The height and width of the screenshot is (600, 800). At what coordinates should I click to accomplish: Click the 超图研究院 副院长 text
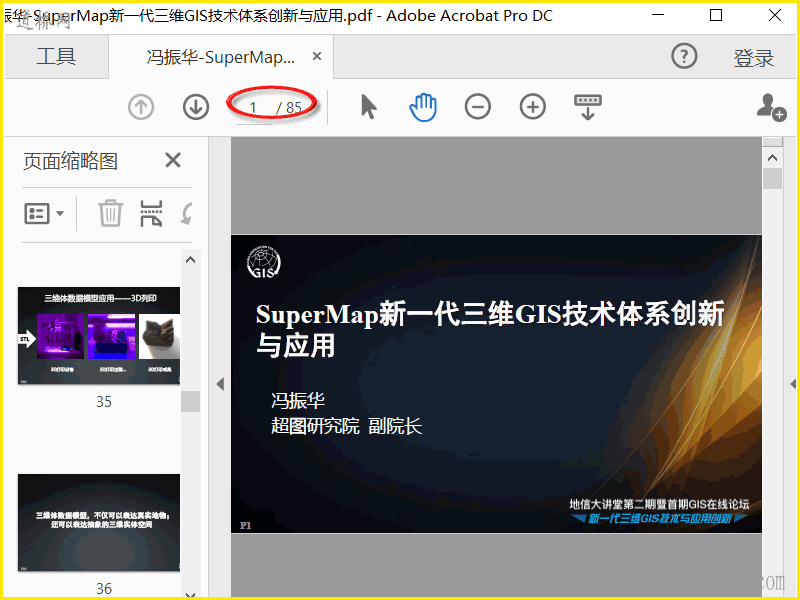(346, 426)
